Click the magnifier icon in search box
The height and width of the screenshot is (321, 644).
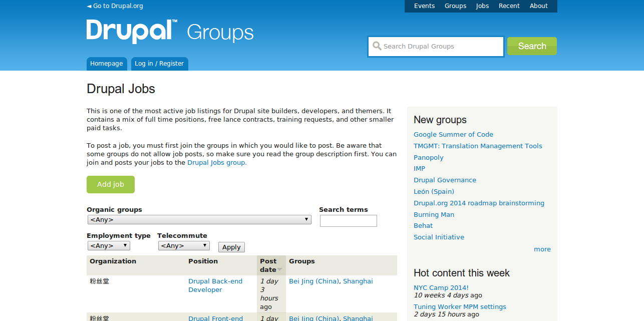click(x=377, y=46)
